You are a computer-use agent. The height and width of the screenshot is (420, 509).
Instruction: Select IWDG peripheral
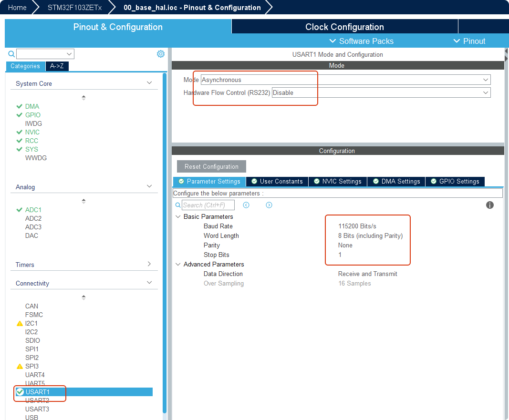[x=33, y=123]
